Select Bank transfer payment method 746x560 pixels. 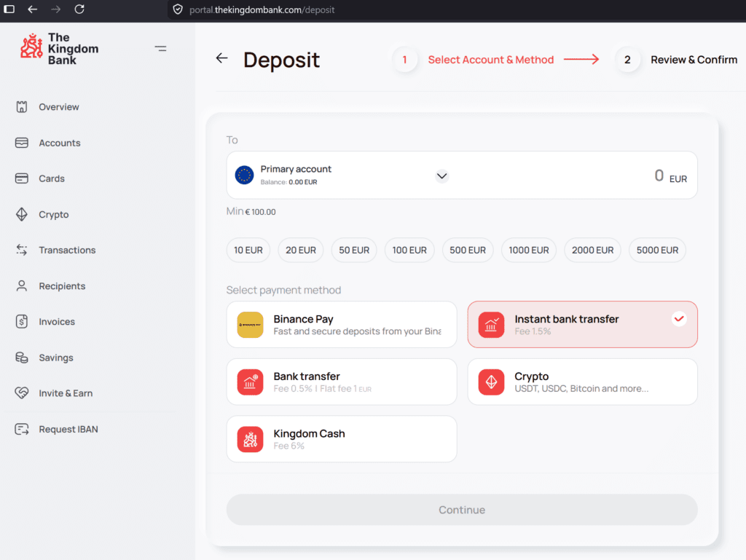click(x=342, y=382)
